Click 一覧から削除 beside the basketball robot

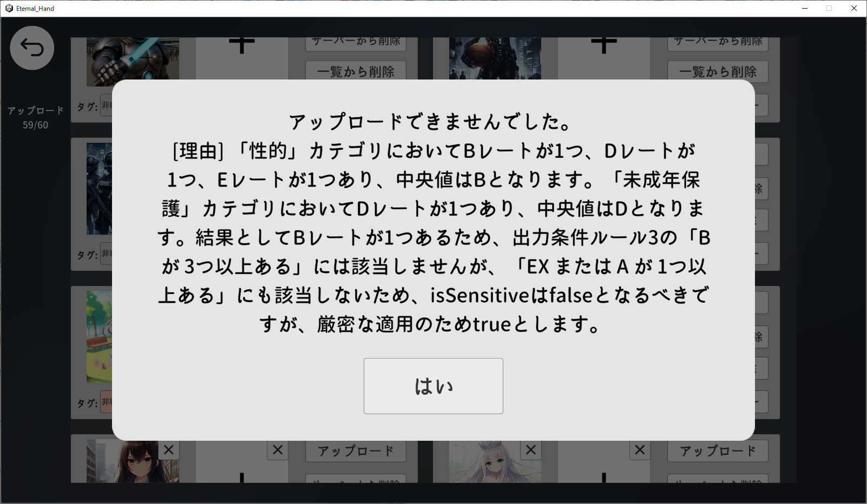pos(718,71)
